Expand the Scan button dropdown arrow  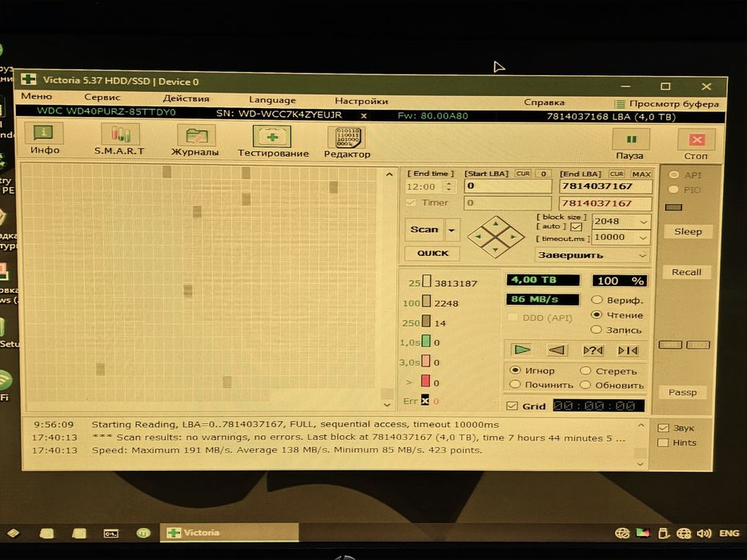[x=451, y=230]
